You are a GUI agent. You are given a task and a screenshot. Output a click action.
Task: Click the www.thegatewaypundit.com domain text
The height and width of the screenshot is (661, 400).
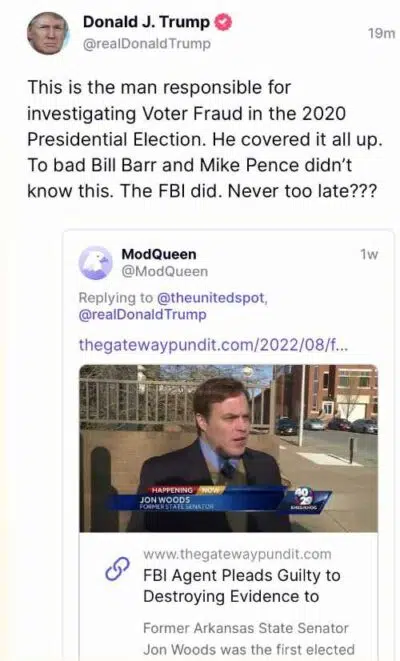point(237,554)
